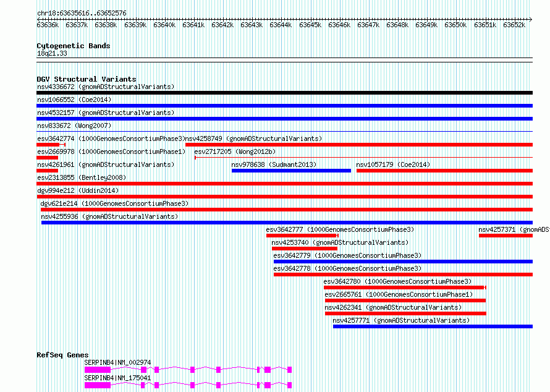The image size is (550, 392).
Task: Select the nsv1066552 (Coe2014) label
Action: 74,100
